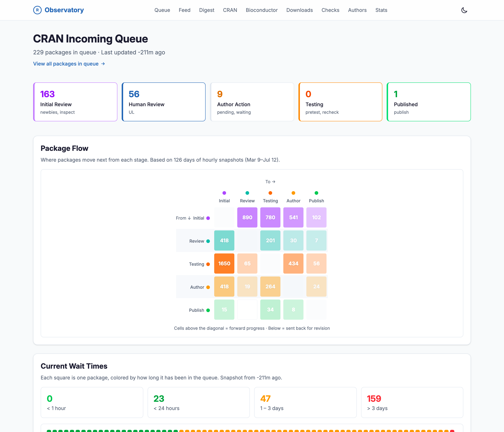504x432 pixels.
Task: Click the 47 packages 1–3 days card
Action: (x=305, y=402)
